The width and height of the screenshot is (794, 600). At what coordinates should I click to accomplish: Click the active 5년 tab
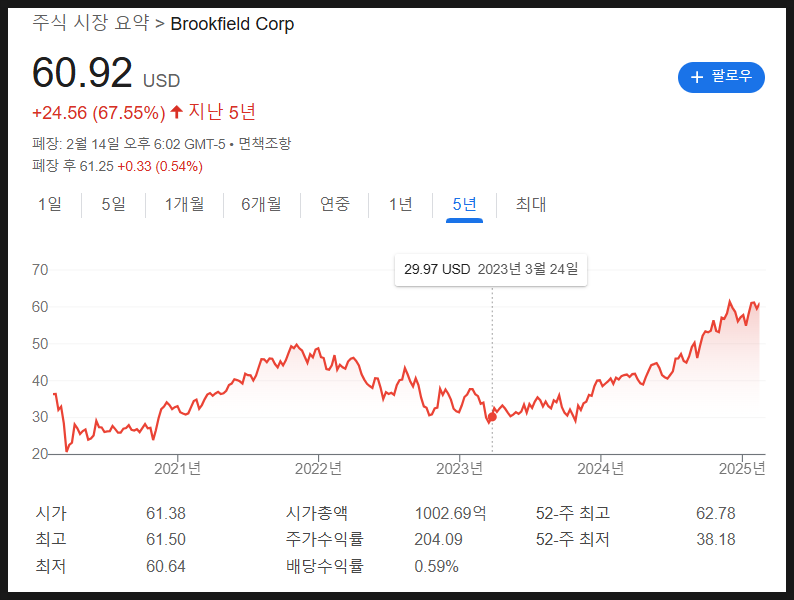(x=464, y=204)
